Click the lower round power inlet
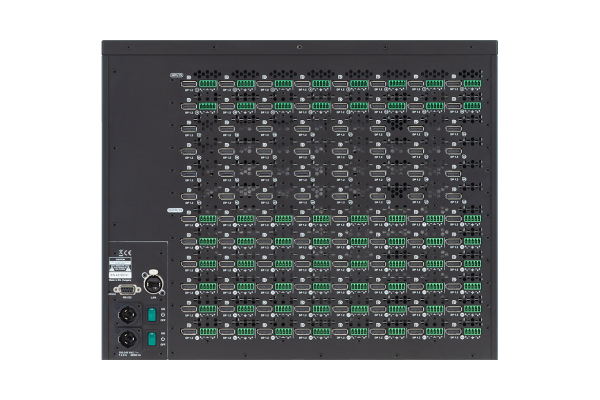The width and height of the screenshot is (600, 400). (x=127, y=339)
